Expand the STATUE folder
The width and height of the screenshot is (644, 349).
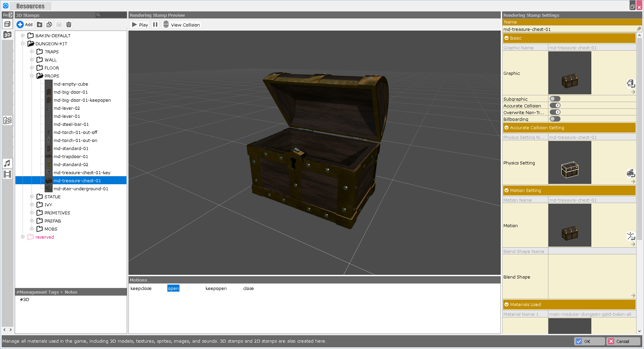point(32,197)
